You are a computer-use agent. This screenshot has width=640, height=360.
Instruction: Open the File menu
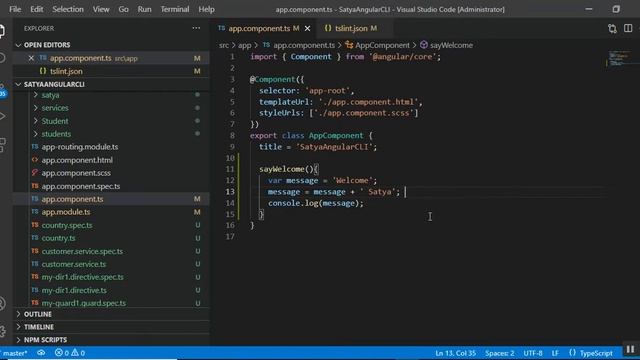tap(15, 9)
